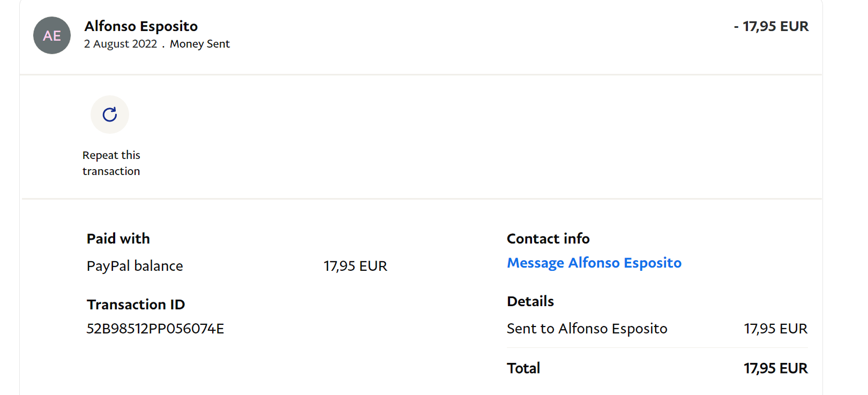Screen dimensions: 868x395
Task: Click the Total label
Action: pyautogui.click(x=523, y=368)
